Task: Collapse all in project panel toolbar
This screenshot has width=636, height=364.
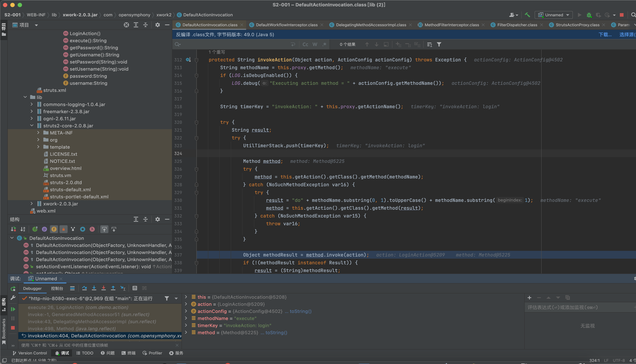Action: 145,25
